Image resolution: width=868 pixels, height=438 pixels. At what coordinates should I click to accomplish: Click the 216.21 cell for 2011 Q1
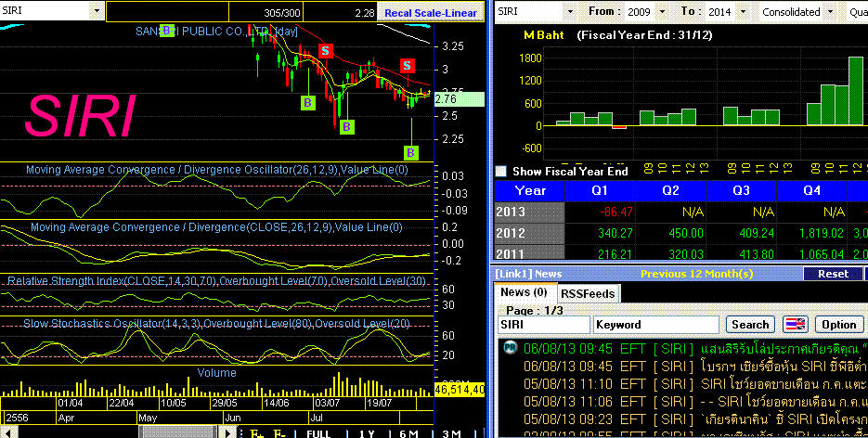(600, 254)
